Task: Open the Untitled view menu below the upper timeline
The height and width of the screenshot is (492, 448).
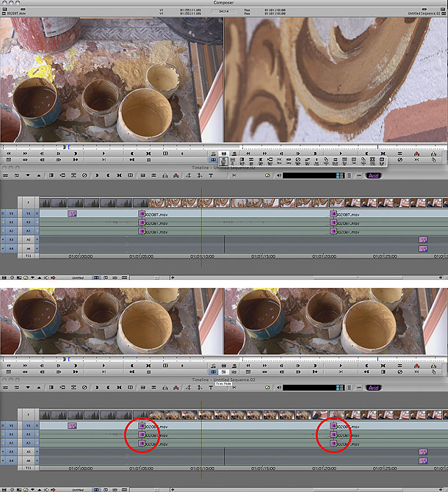Action: (x=77, y=278)
